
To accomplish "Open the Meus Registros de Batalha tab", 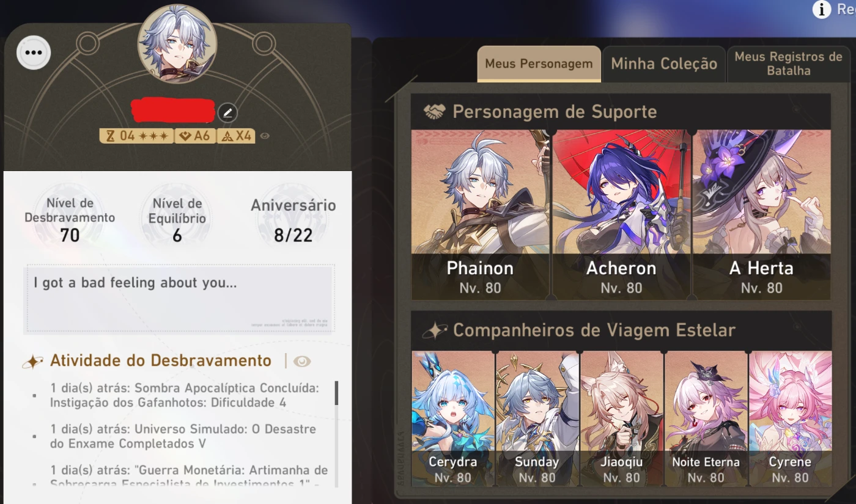I will click(788, 64).
